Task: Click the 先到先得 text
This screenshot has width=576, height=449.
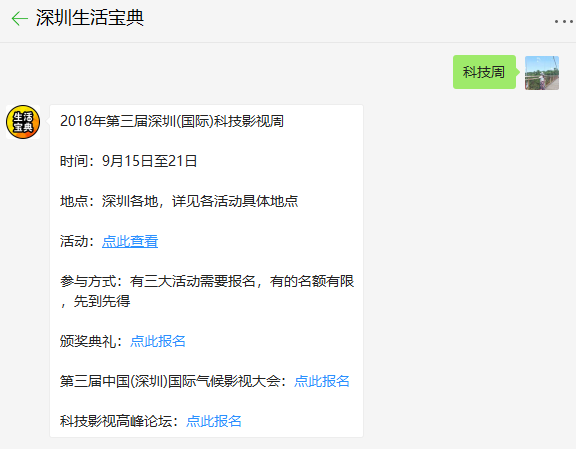Action: pyautogui.click(x=102, y=301)
